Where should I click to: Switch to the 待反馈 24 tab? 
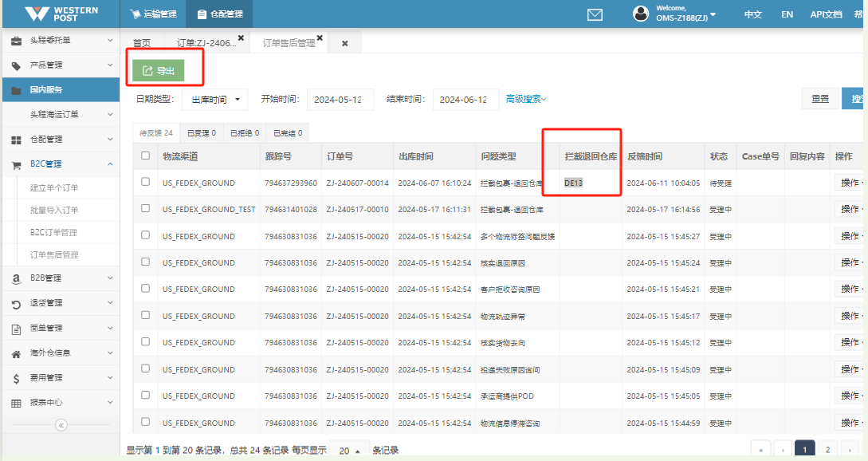(156, 133)
